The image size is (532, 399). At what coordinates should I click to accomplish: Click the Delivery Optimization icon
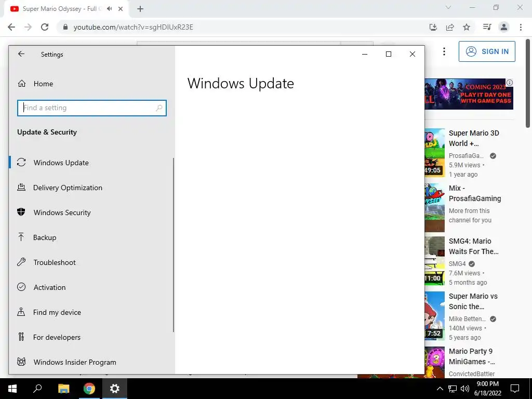coord(21,187)
